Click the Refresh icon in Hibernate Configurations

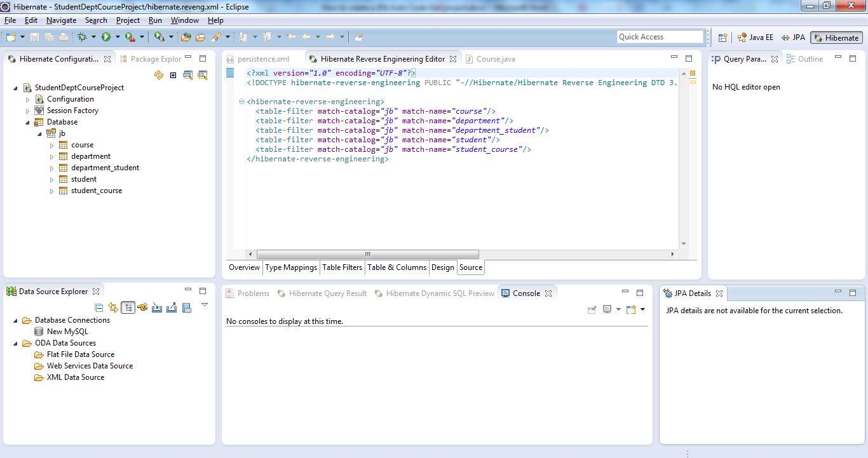tap(158, 75)
